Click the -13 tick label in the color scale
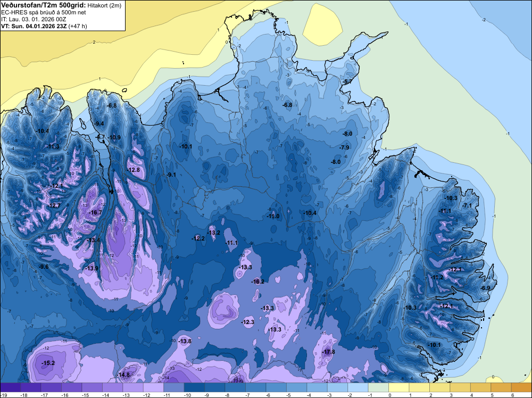532x398 pixels. click(126, 395)
